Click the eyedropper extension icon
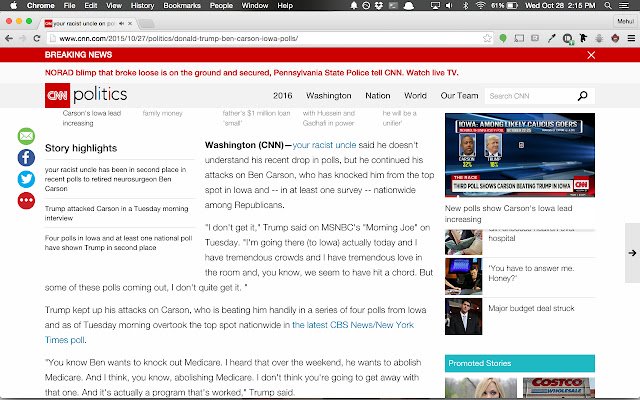The height and width of the screenshot is (400, 640). point(551,38)
